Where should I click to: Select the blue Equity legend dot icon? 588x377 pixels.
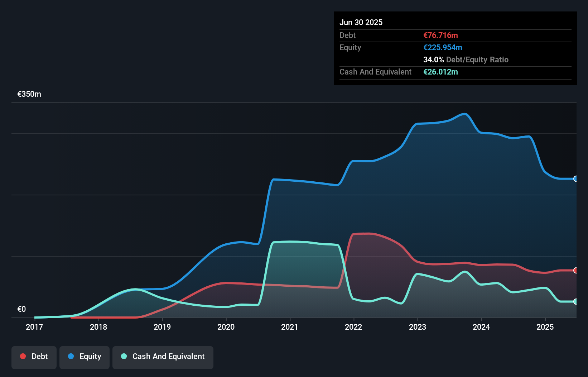click(x=71, y=356)
